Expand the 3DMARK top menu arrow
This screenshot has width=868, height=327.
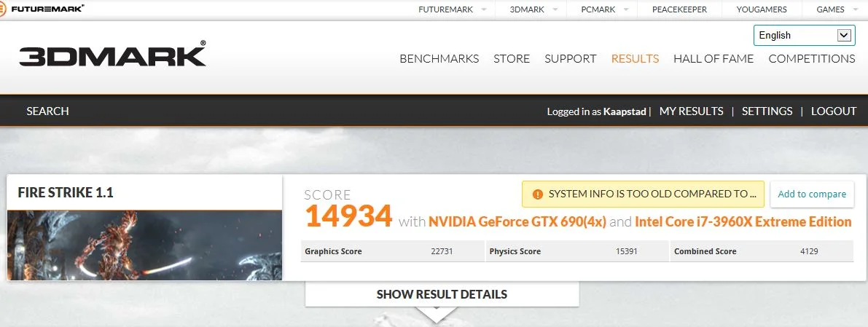(555, 9)
